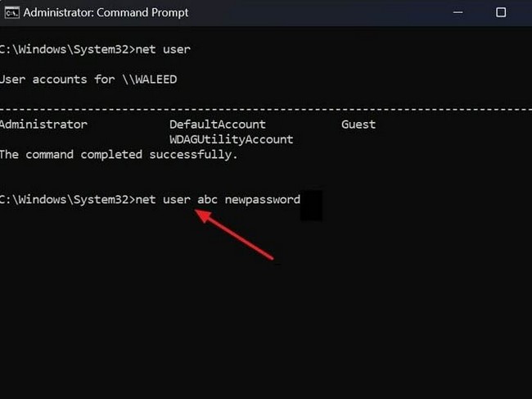
Task: Click the cursor block after newpassword
Action: [x=311, y=206]
